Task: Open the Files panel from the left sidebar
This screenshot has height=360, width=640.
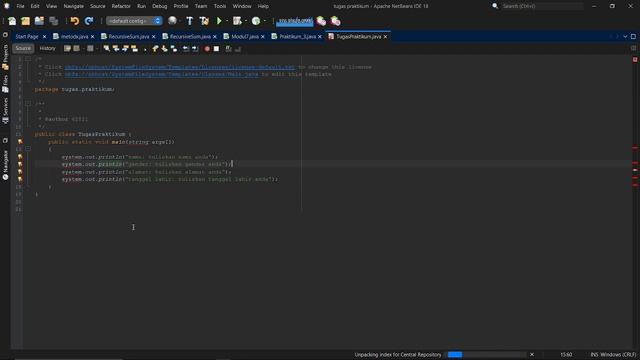Action: coord(5,84)
